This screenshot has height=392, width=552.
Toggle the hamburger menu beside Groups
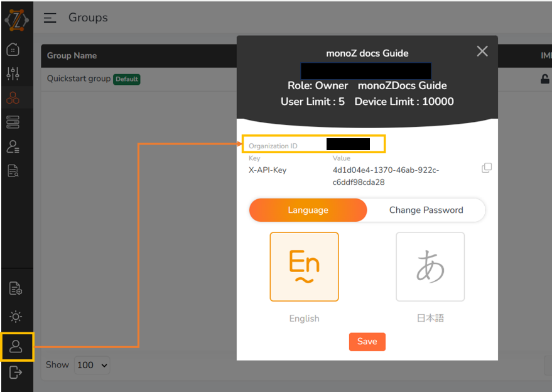(50, 18)
